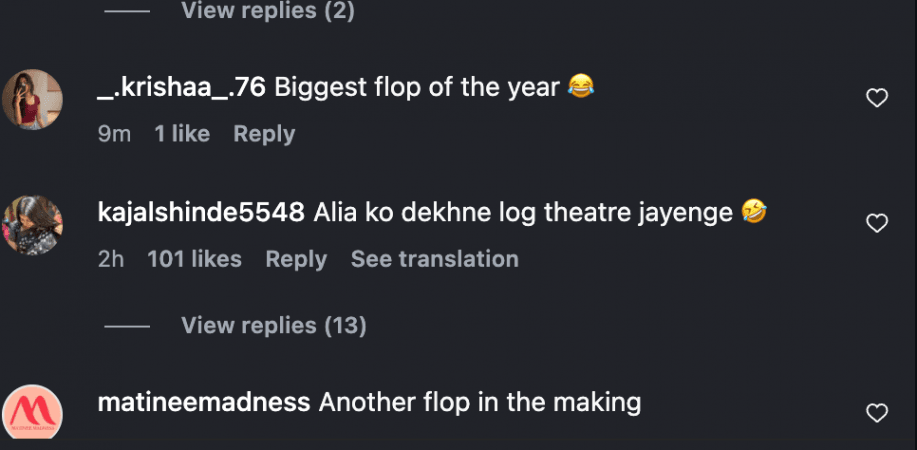917x450 pixels.
Task: Click the "Another flop in the making" text
Action: point(479,403)
